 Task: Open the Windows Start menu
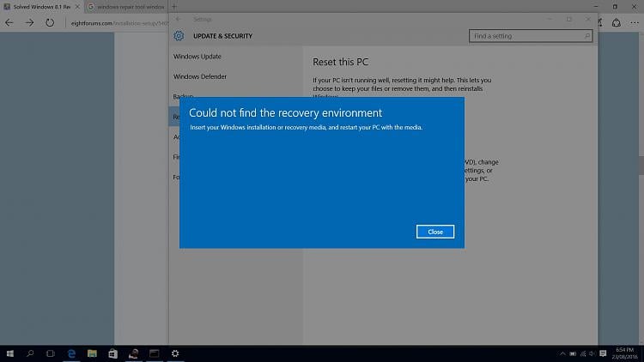click(x=9, y=353)
